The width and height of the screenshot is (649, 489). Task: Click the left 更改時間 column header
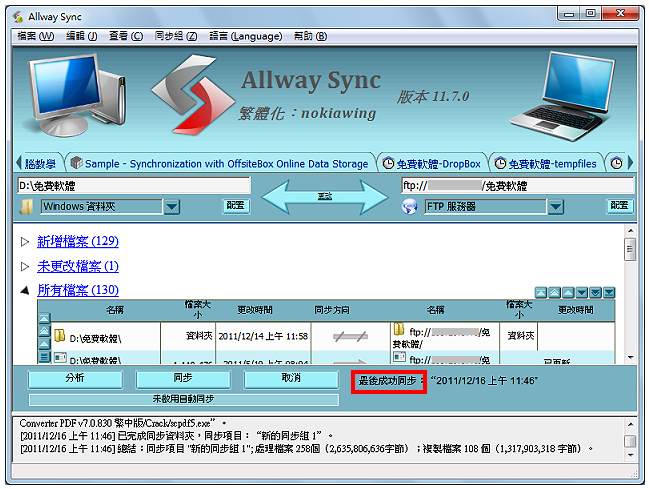point(255,310)
